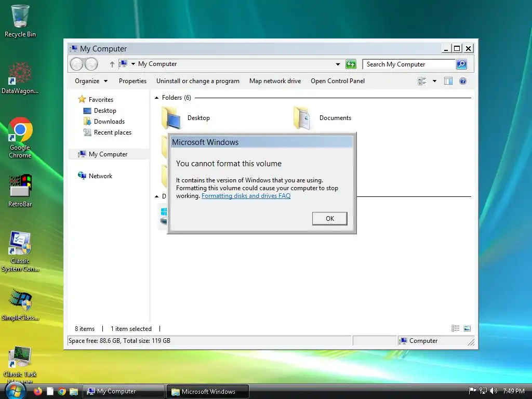532x399 pixels.
Task: Open Classic System Control shortcut
Action: pos(20,251)
